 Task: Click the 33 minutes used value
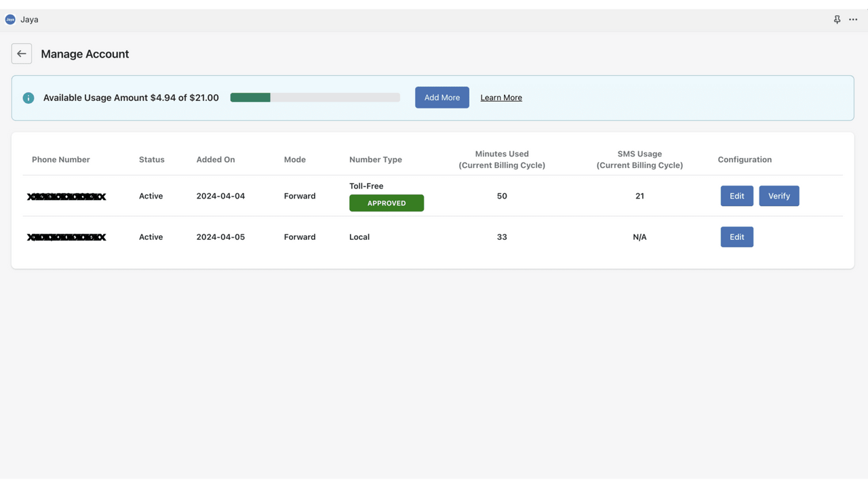[x=502, y=237]
